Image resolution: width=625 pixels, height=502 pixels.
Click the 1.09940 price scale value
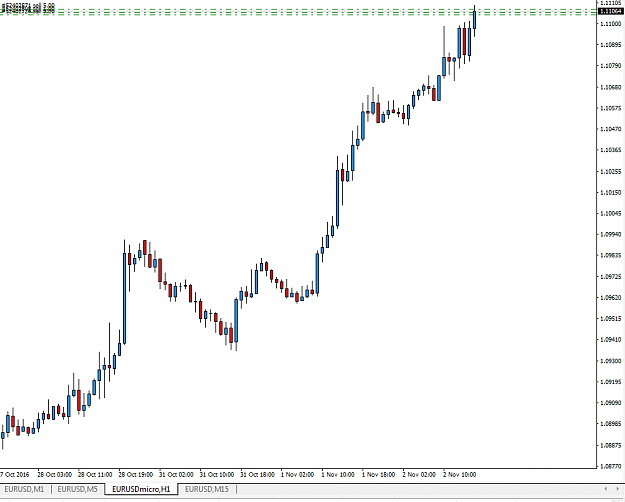coord(611,234)
